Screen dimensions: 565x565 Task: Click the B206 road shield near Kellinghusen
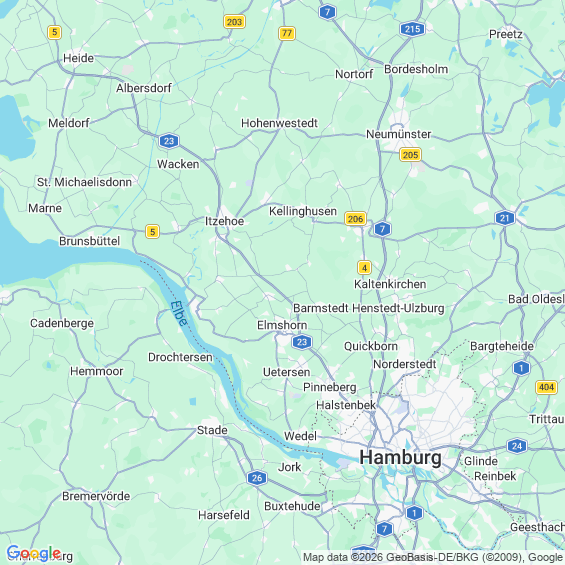point(355,219)
